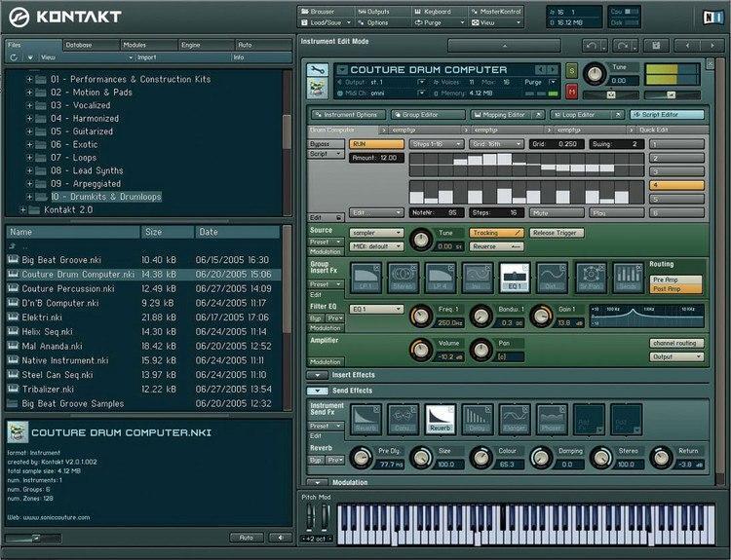
Task: Expand the 07 - Loops folder
Action: 30,157
